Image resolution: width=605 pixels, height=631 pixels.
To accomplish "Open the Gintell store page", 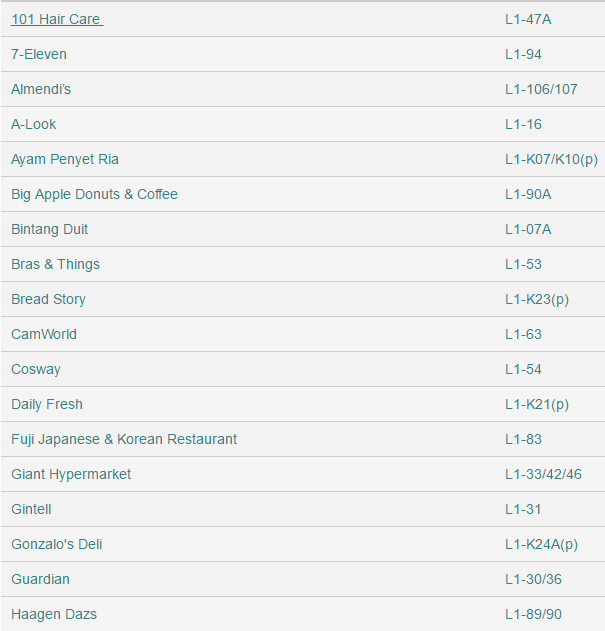I will pyautogui.click(x=31, y=509).
